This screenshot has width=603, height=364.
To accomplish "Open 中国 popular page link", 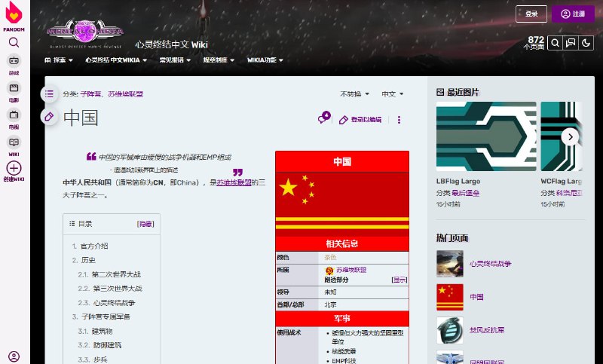I will click(x=476, y=297).
